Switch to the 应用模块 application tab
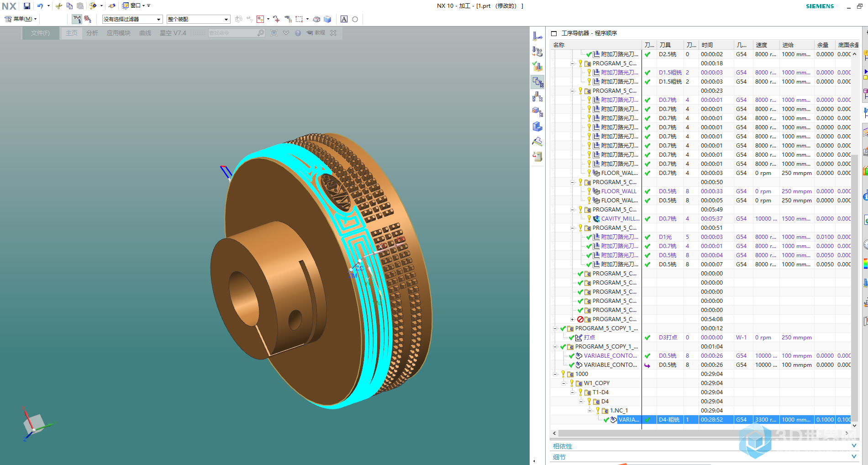The width and height of the screenshot is (868, 465). (x=119, y=33)
